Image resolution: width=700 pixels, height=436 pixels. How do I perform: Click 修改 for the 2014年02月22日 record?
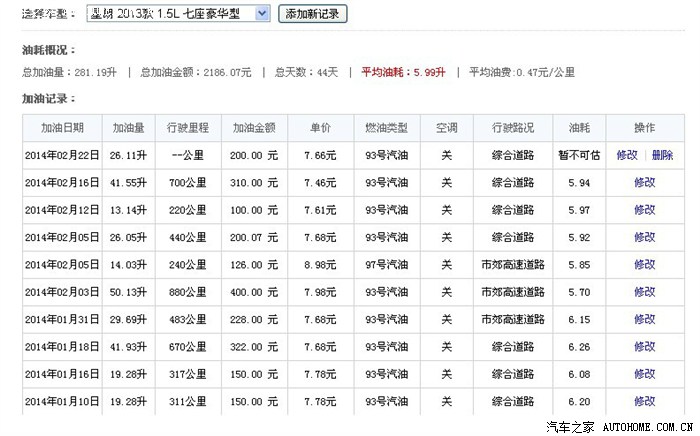(x=627, y=155)
